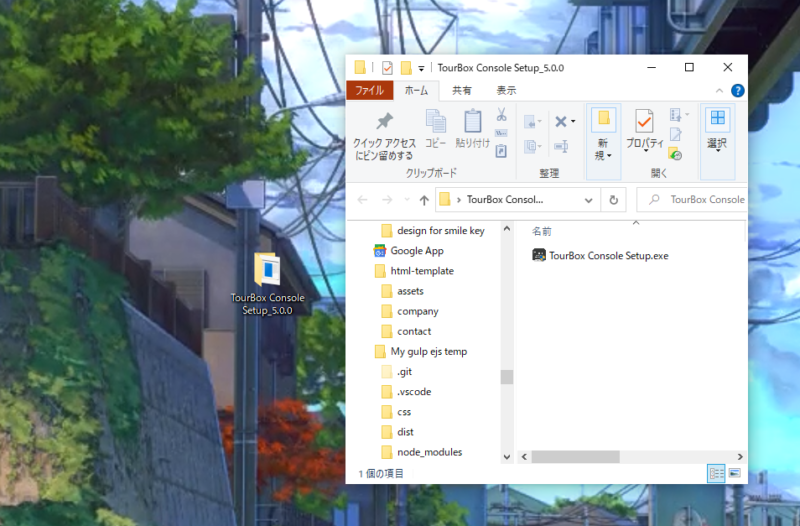Go up one folder level
The width and height of the screenshot is (800, 526).
coord(424,200)
